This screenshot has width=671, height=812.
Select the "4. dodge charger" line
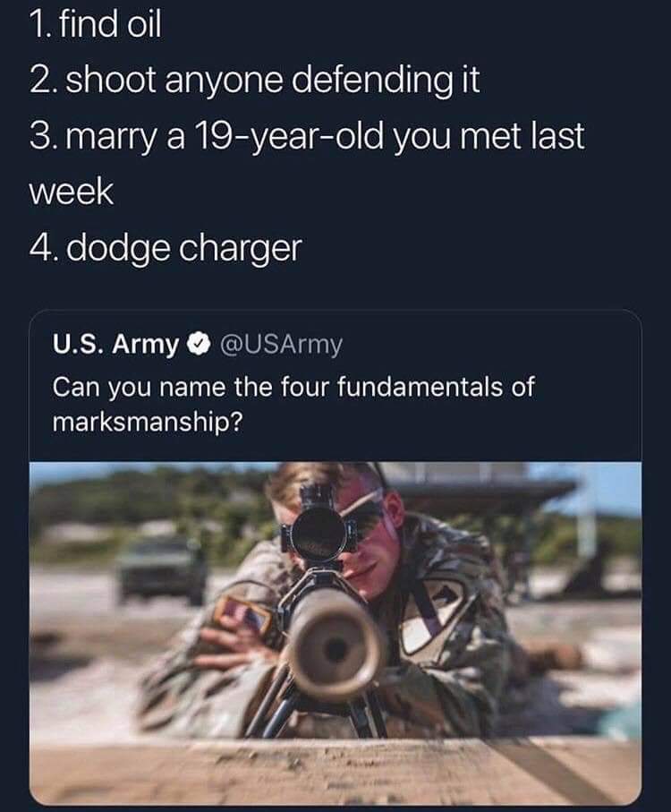pyautogui.click(x=165, y=250)
